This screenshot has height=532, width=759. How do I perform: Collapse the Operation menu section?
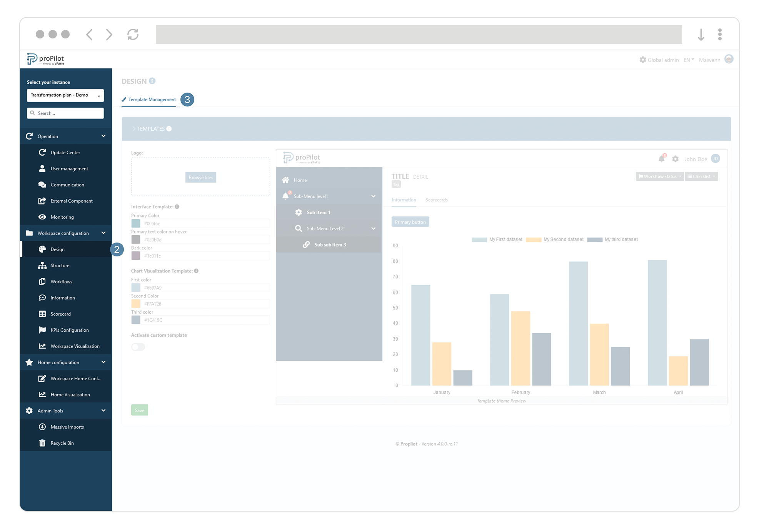(x=103, y=136)
